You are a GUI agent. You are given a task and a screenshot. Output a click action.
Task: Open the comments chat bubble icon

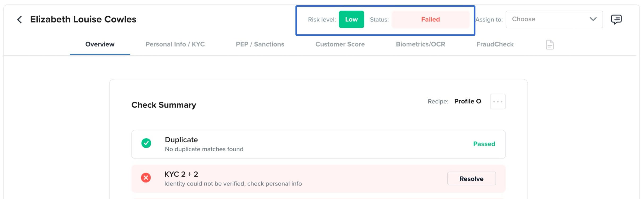[x=616, y=20]
